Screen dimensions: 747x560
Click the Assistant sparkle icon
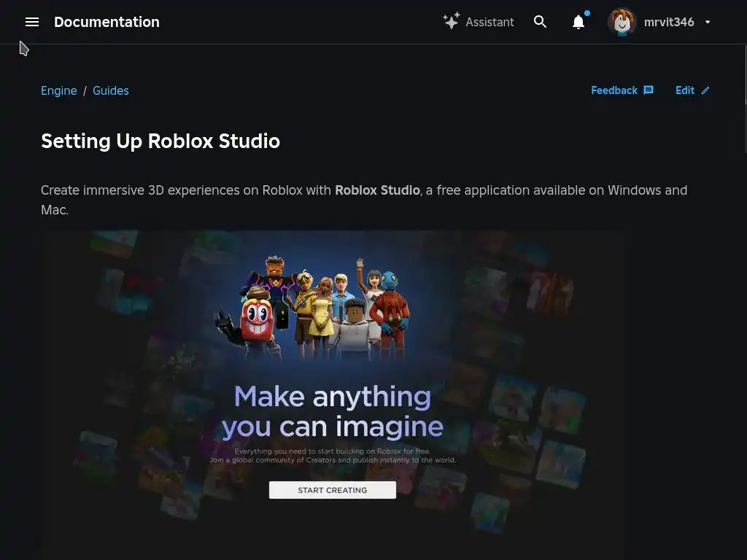click(451, 21)
